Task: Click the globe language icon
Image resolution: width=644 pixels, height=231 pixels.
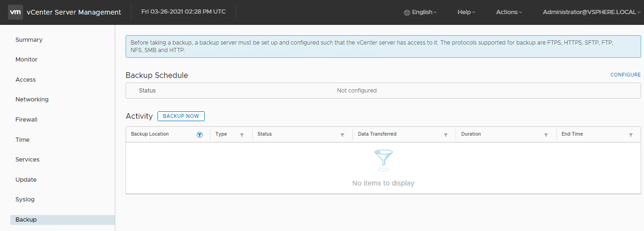Action: click(x=407, y=12)
